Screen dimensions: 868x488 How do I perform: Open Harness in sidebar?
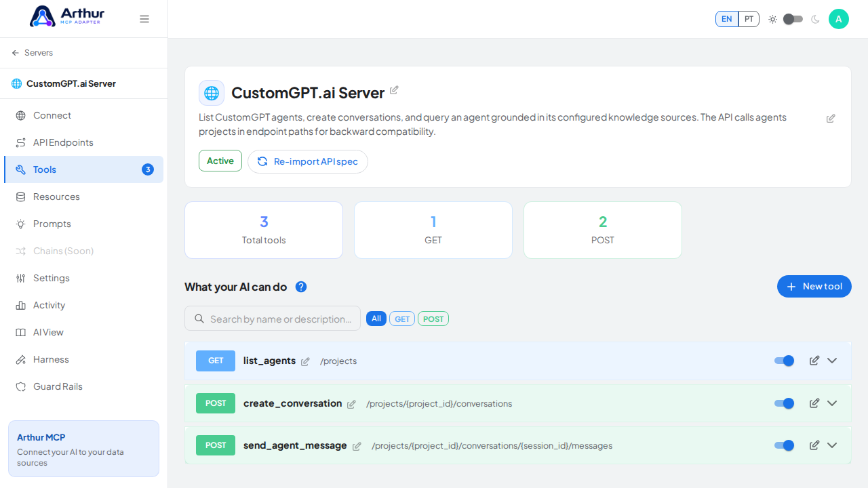tap(83, 359)
